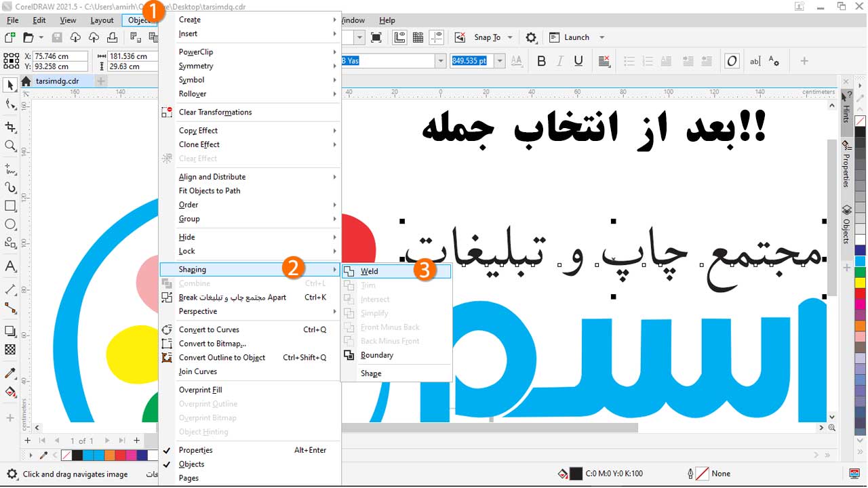Select the Drop Shadow tool
This screenshot has width=868, height=488.
click(x=10, y=331)
